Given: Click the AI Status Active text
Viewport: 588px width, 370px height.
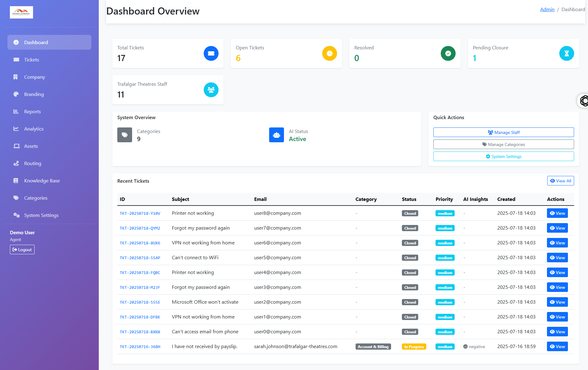Looking at the screenshot, I should [298, 139].
